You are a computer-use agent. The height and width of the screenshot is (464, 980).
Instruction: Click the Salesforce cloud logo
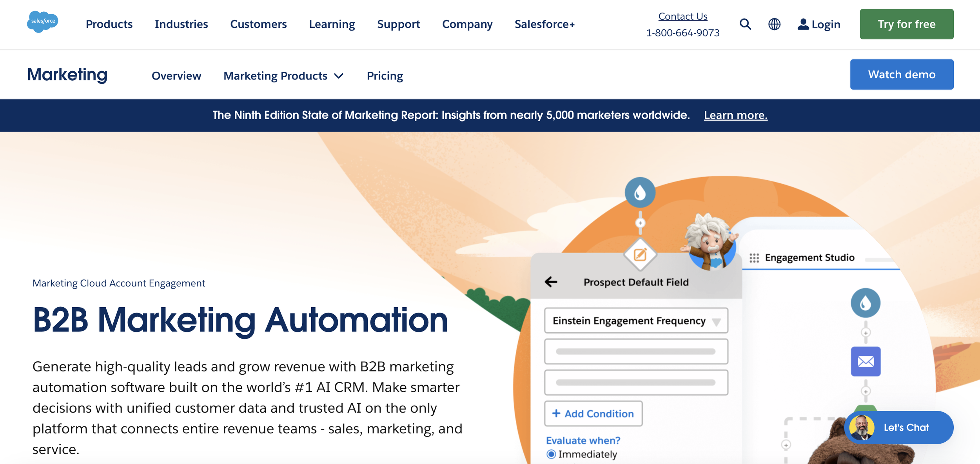(43, 22)
